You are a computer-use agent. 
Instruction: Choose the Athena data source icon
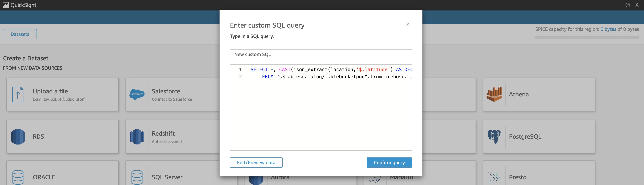point(494,95)
